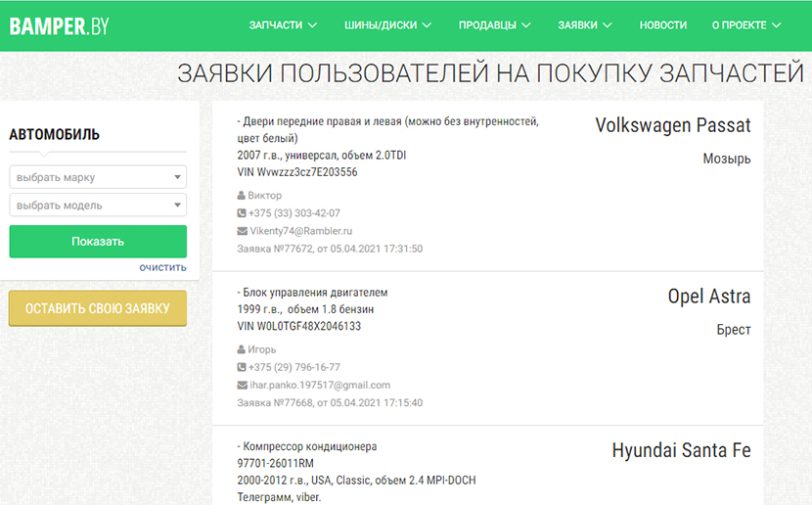812x505 pixels.
Task: Click the person icon next to Виктор
Action: pos(242,196)
